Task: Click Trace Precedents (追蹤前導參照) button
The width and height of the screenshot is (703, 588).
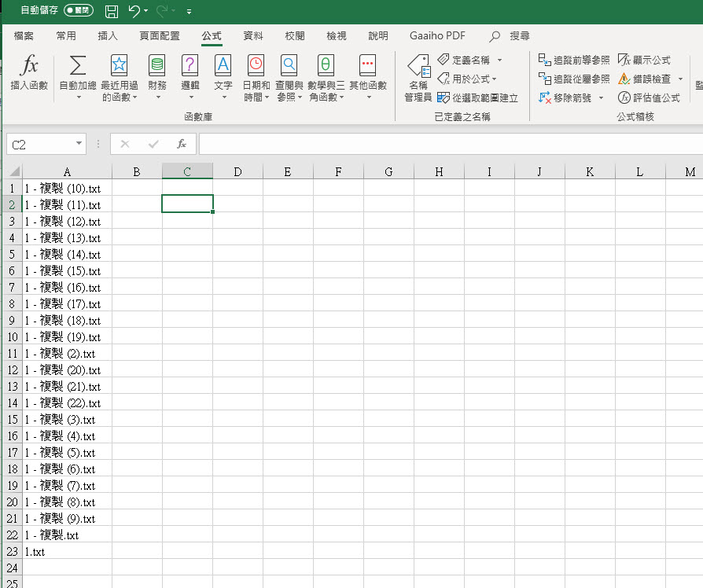Action: point(574,60)
